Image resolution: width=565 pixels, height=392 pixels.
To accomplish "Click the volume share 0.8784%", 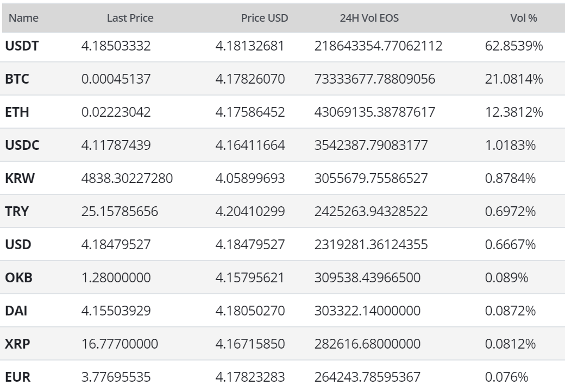I will click(x=510, y=179).
